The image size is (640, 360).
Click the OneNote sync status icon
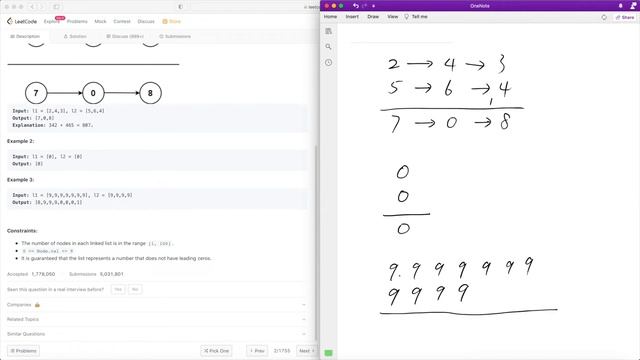tap(604, 17)
